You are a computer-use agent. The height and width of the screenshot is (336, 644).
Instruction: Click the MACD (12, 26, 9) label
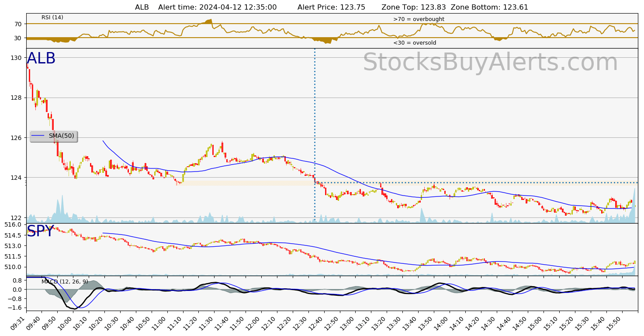tap(65, 281)
